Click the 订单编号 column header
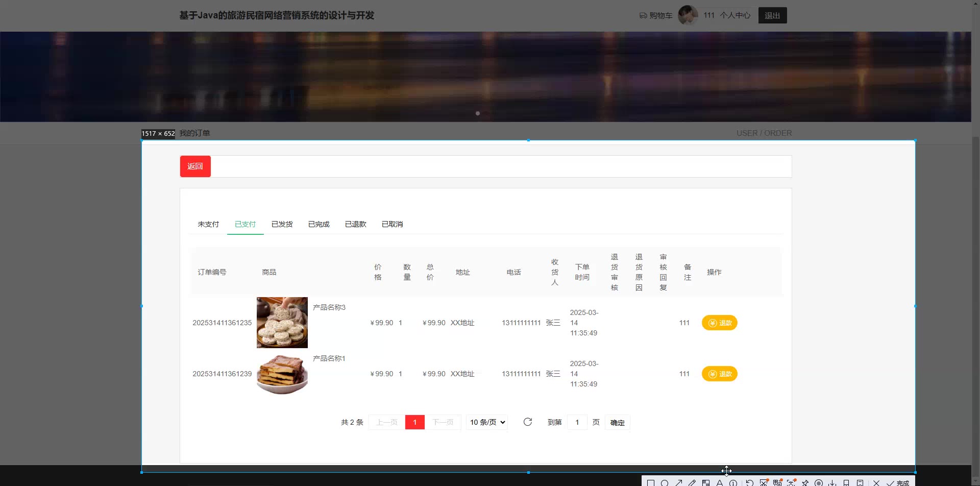The image size is (980, 486). (x=212, y=272)
